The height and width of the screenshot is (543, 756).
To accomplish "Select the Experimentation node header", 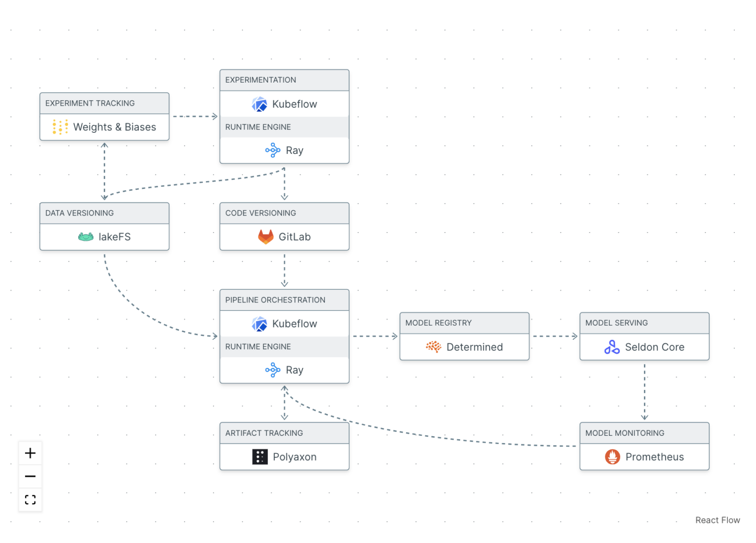I will [284, 80].
